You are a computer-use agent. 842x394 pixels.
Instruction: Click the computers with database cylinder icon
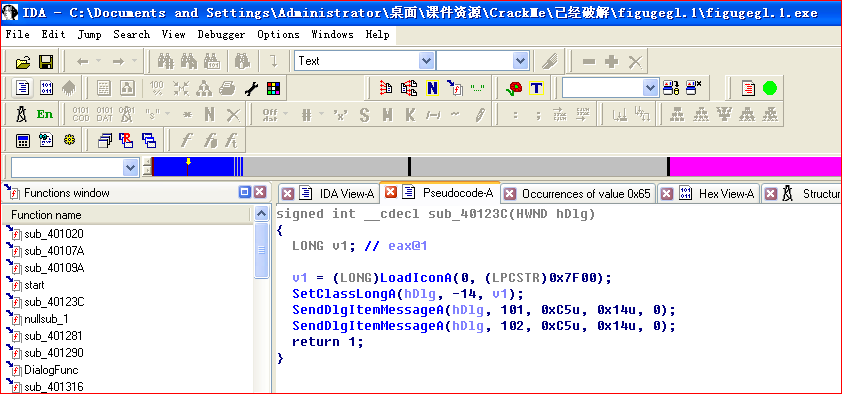click(671, 88)
